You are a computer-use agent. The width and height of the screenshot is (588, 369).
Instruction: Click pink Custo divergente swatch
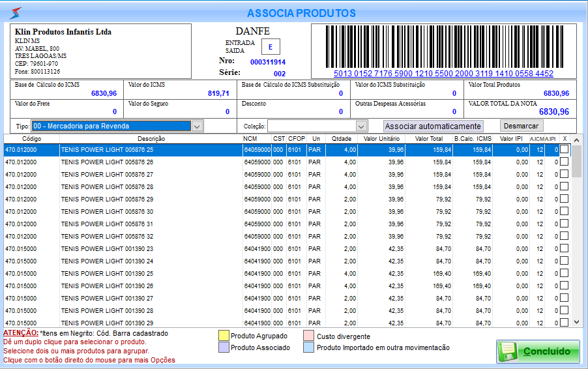[x=308, y=335]
